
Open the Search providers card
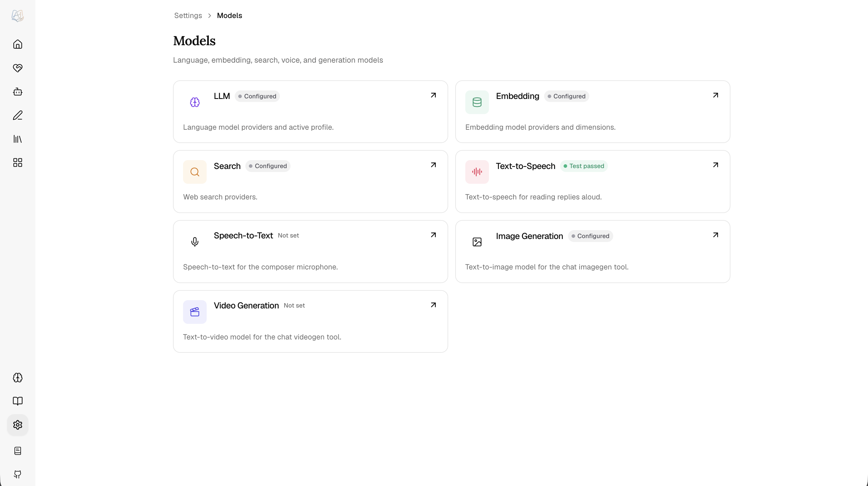310,181
